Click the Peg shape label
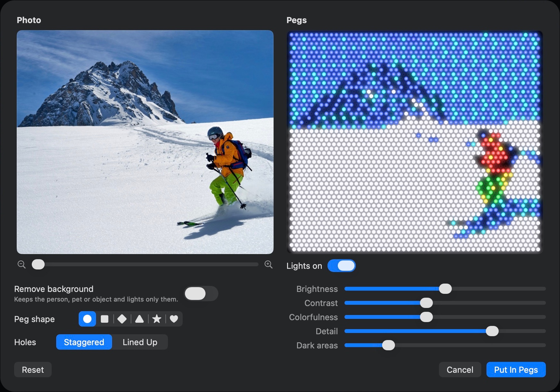This screenshot has width=560, height=392. tap(34, 319)
